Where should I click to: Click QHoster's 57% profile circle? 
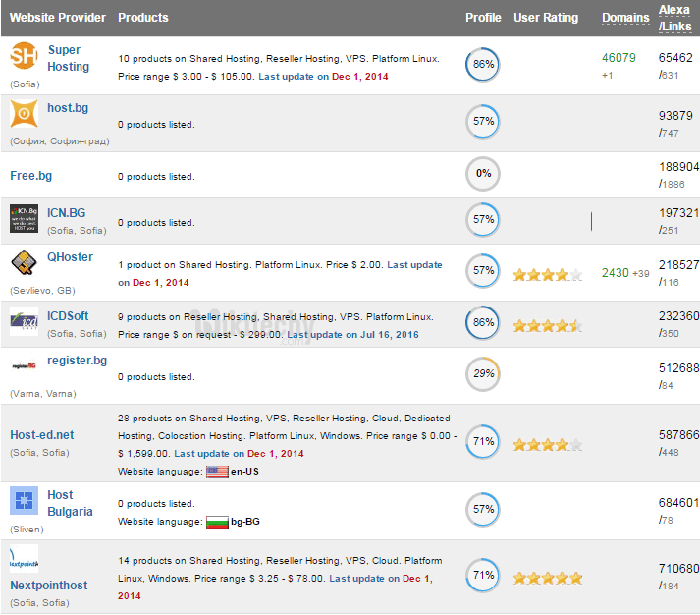483,270
